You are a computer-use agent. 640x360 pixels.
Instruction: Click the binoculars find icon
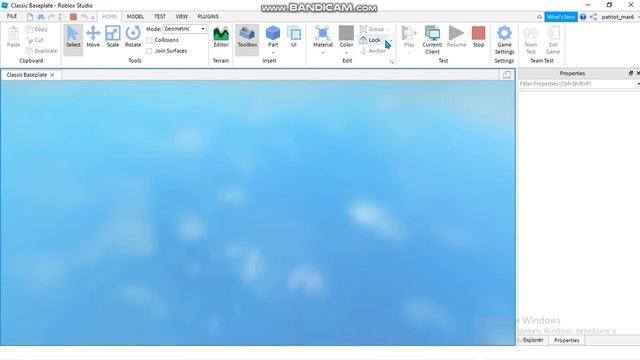[x=41, y=17]
